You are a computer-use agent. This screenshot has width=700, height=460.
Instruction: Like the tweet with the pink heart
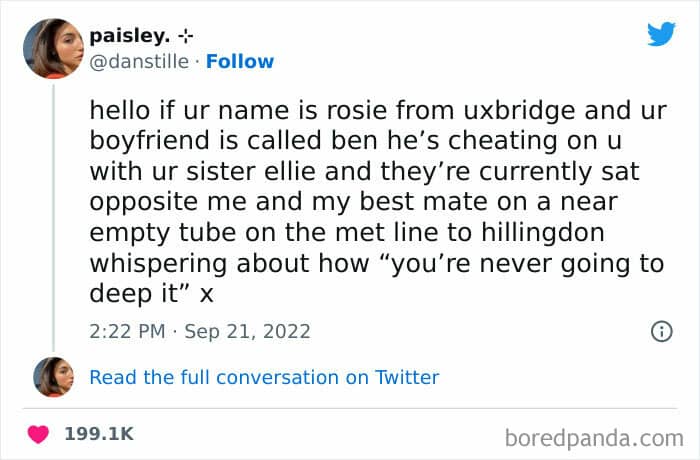[x=38, y=434]
